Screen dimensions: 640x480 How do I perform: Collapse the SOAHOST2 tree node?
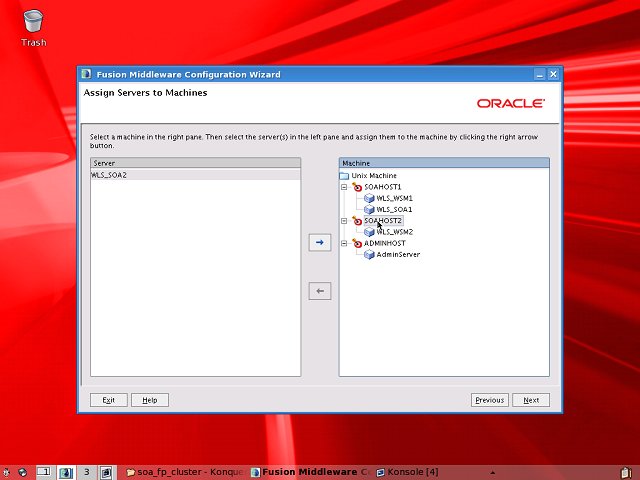click(x=344, y=221)
